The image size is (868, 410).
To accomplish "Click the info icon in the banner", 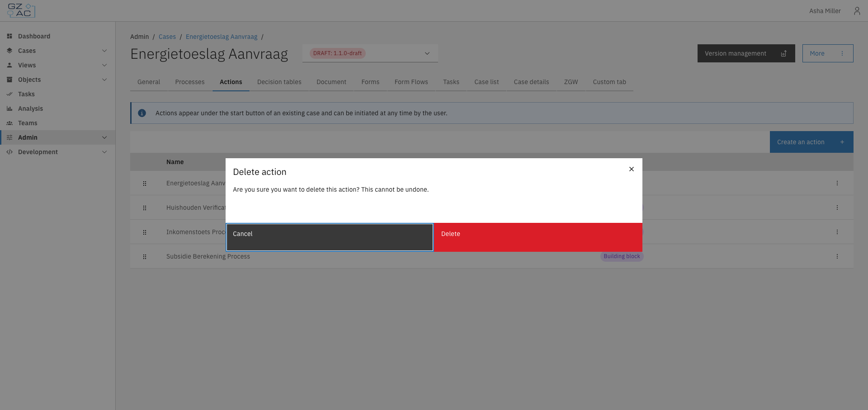I will 142,113.
